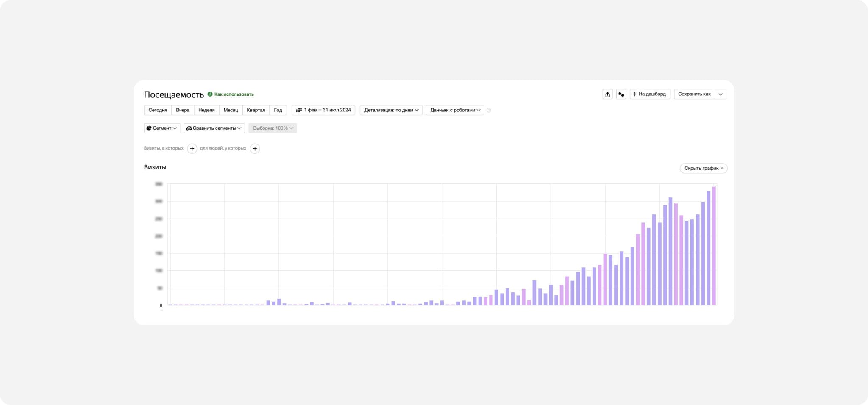868x405 pixels.
Task: Click the export/share report icon
Action: 607,94
